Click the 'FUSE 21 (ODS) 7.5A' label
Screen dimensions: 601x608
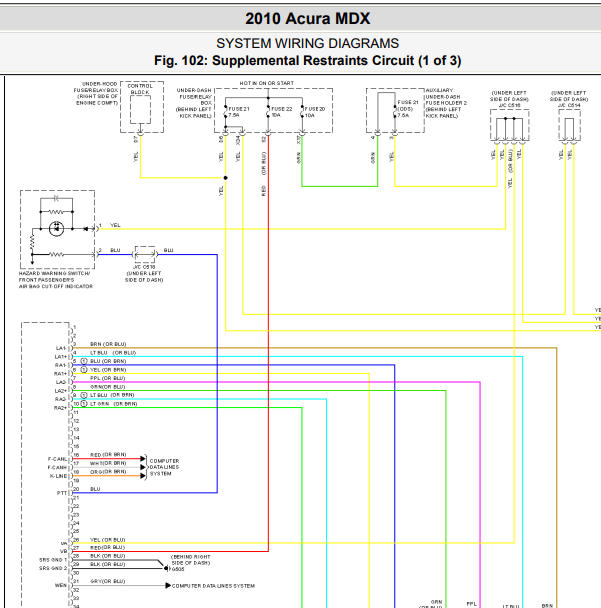pyautogui.click(x=408, y=109)
